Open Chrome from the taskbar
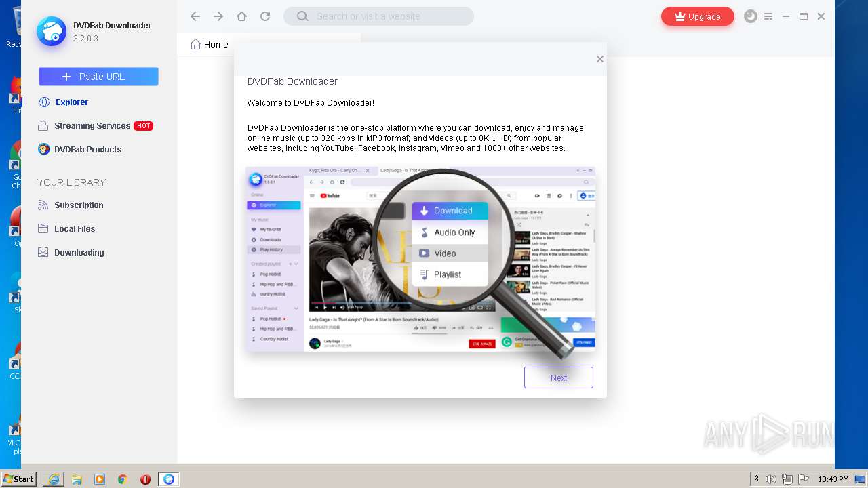The image size is (868, 488). point(122,479)
